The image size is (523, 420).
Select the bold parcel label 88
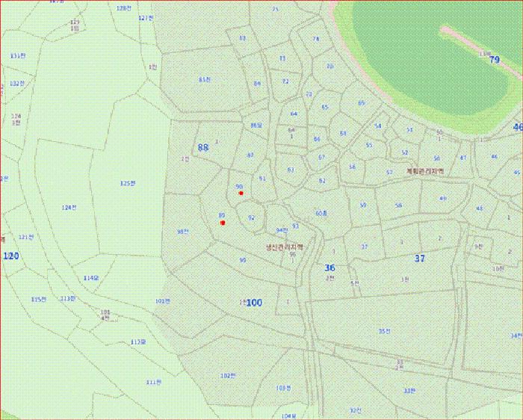(x=203, y=147)
